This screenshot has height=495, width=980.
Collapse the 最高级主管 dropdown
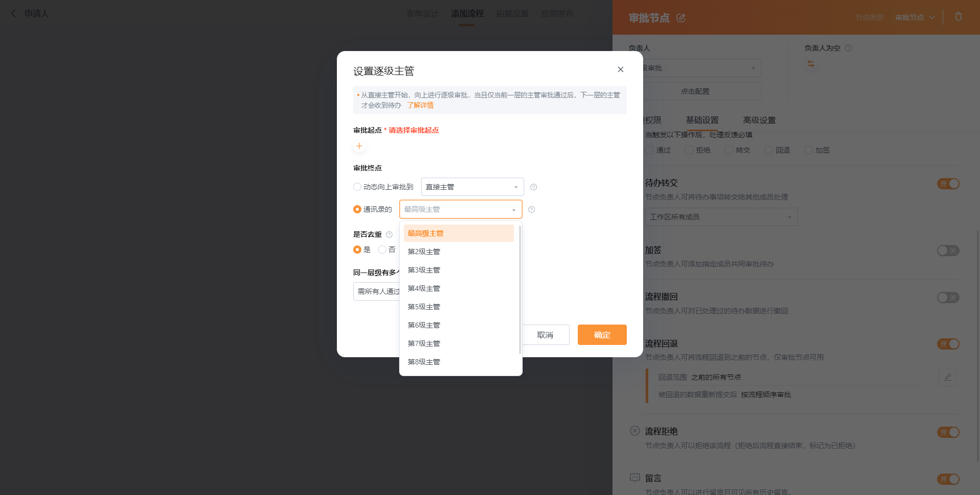461,209
